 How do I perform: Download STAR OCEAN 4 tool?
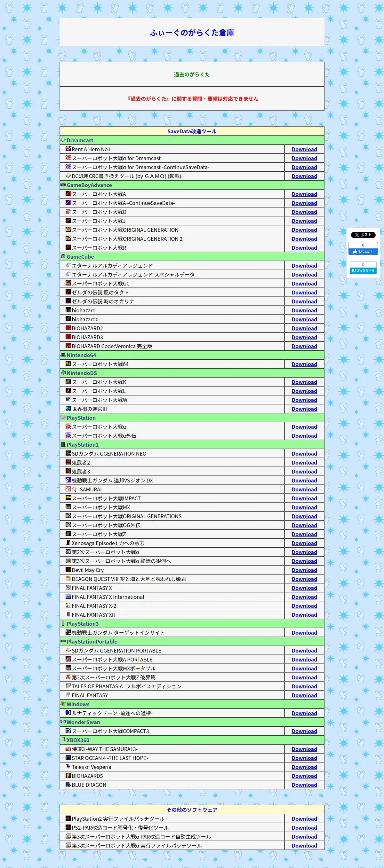click(304, 758)
